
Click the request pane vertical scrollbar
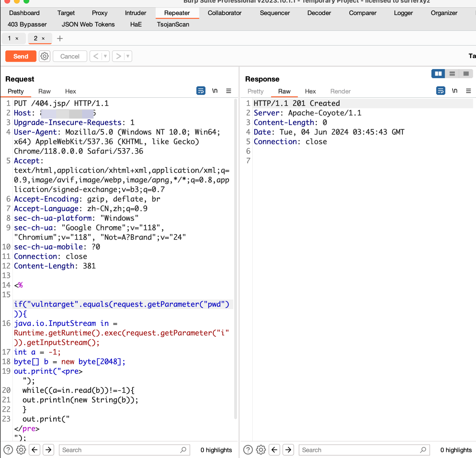pos(235,258)
